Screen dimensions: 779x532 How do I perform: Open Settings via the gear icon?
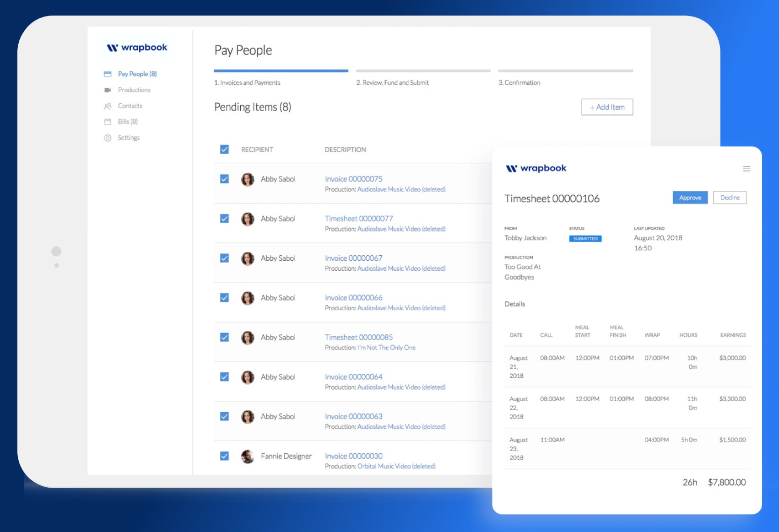(108, 137)
